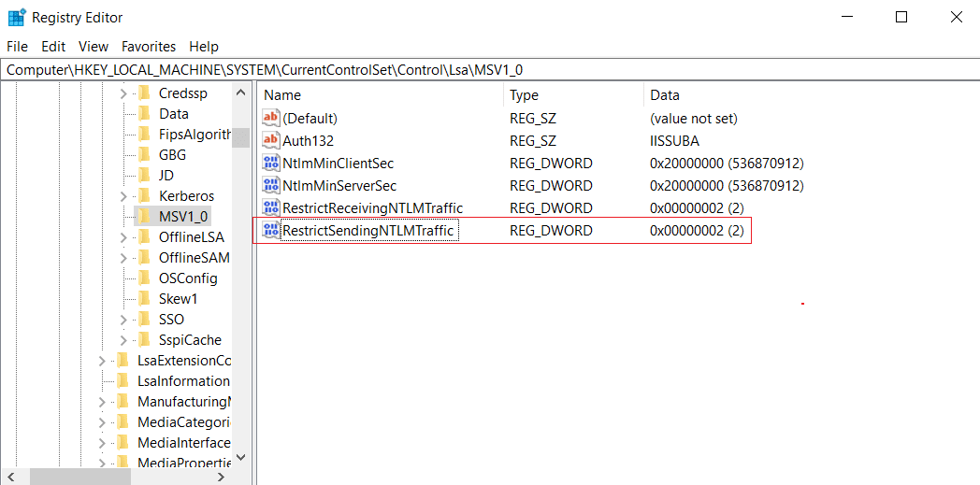
Task: Open the Edit menu
Action: (53, 46)
